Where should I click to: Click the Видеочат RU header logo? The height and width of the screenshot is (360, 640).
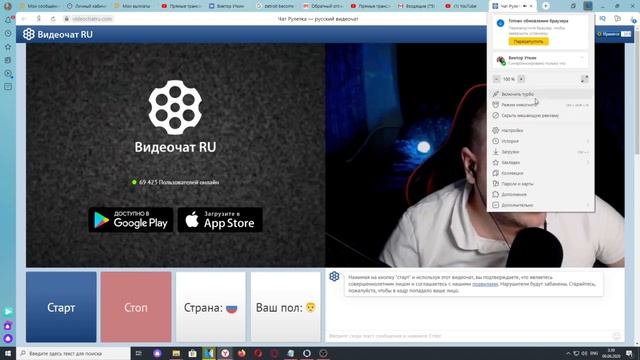[x=58, y=34]
